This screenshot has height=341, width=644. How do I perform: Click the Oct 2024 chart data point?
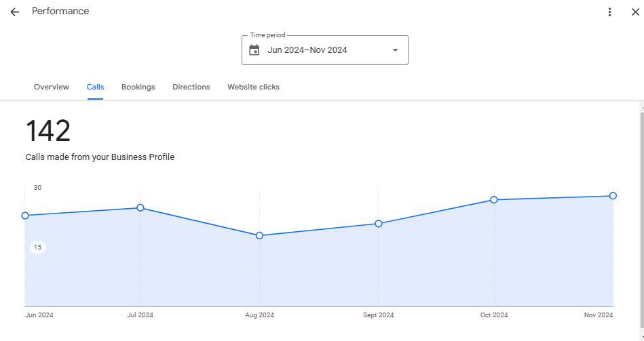[494, 199]
